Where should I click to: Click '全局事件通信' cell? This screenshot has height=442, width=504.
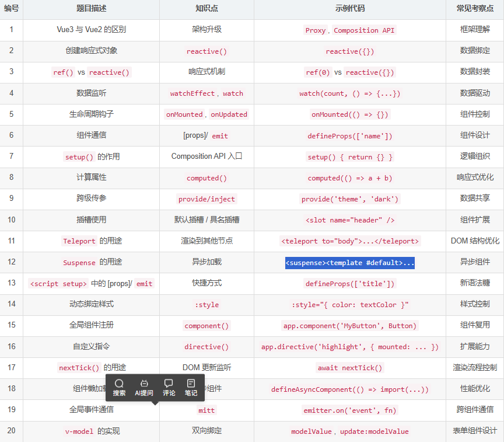click(91, 409)
